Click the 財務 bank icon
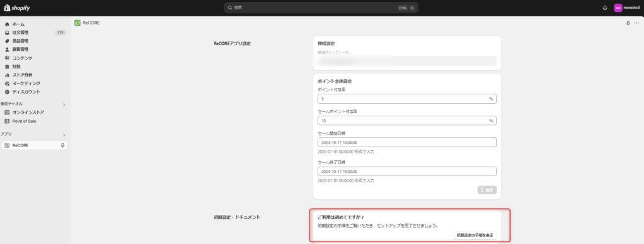Screen dimensions: 644x244 [x=7, y=66]
